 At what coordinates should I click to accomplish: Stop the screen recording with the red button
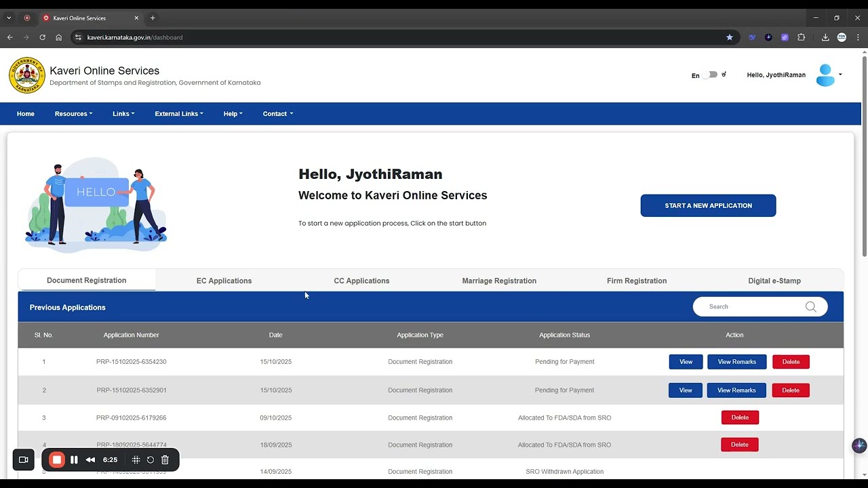pos(57,460)
